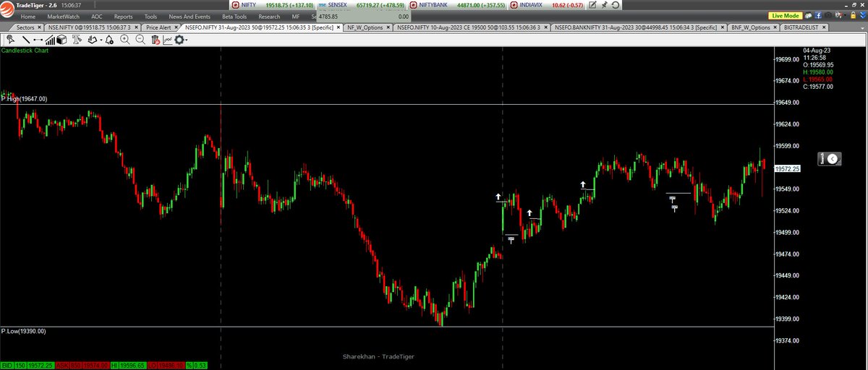Close the NF_W_Options tab
The height and width of the screenshot is (370, 868).
point(386,27)
